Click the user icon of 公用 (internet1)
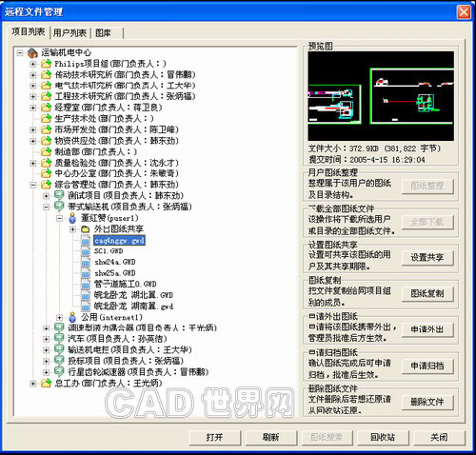The width and height of the screenshot is (476, 455). coord(72,317)
